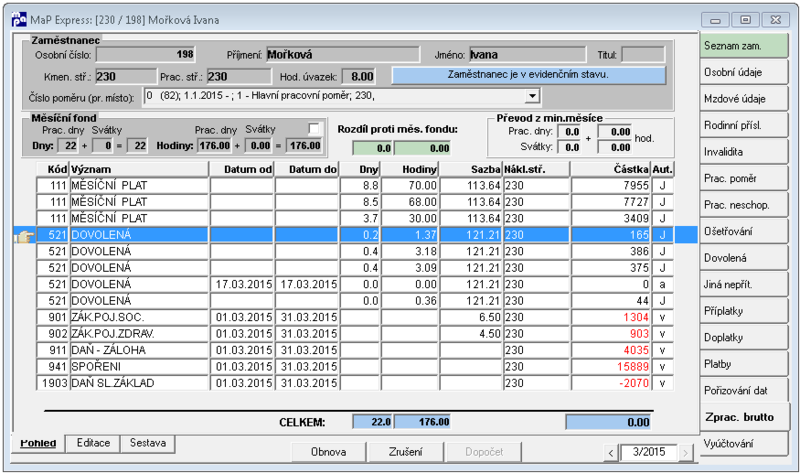Open Prac. neschop. section

tap(744, 205)
